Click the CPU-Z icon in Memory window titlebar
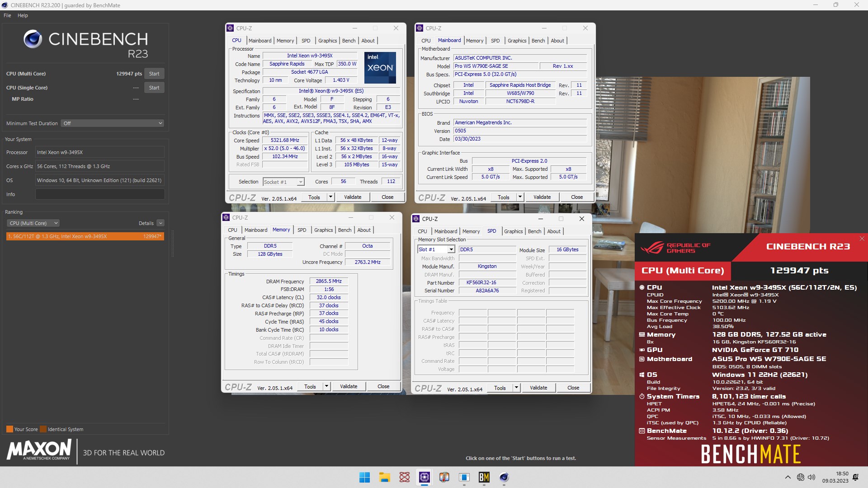Screen dimensions: 868x488 [226, 217]
